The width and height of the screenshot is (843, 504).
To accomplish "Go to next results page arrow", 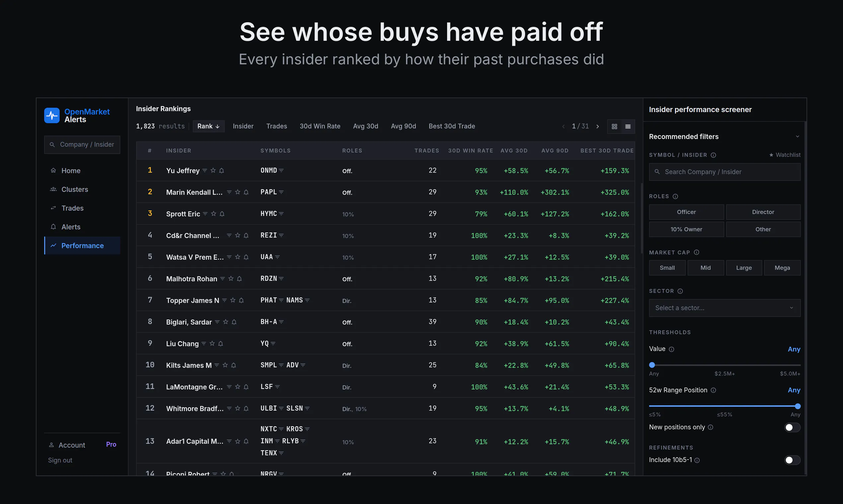I will click(598, 126).
